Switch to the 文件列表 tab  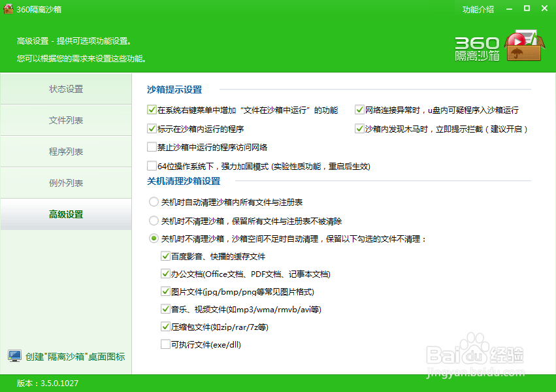[66, 120]
